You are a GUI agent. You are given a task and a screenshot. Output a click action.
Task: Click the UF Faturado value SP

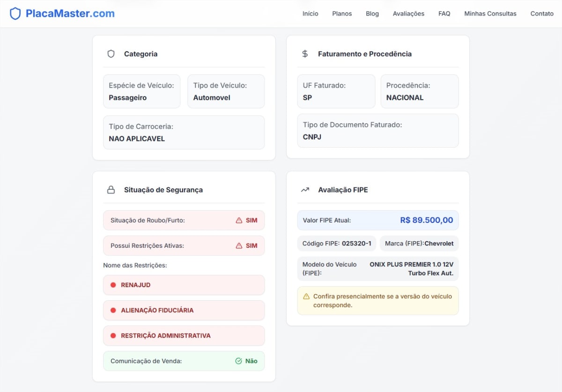[307, 98]
